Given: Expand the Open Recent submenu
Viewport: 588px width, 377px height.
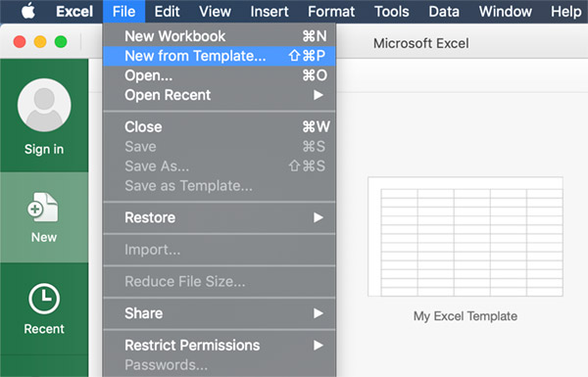Looking at the screenshot, I should (219, 95).
